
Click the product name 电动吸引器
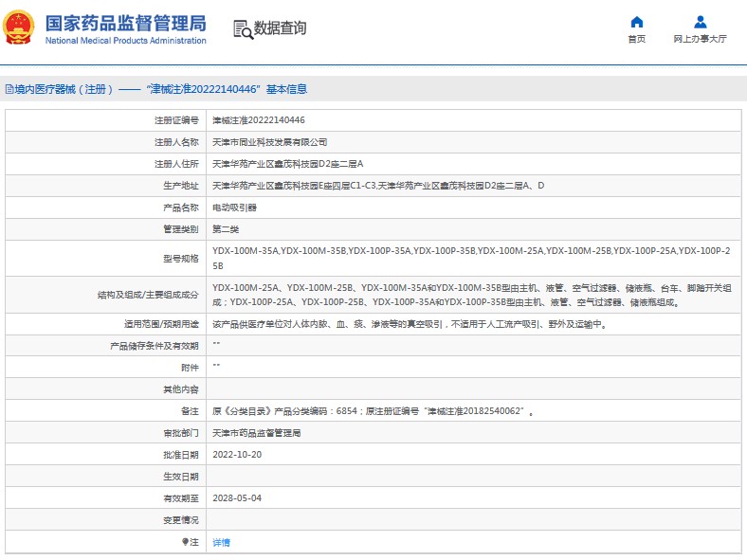point(234,208)
